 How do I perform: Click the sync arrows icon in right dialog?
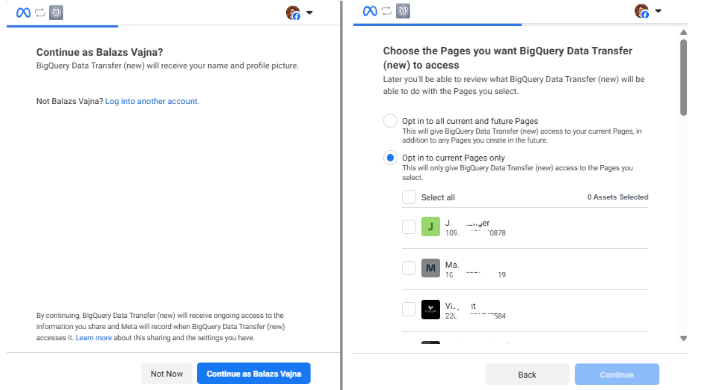click(x=387, y=11)
